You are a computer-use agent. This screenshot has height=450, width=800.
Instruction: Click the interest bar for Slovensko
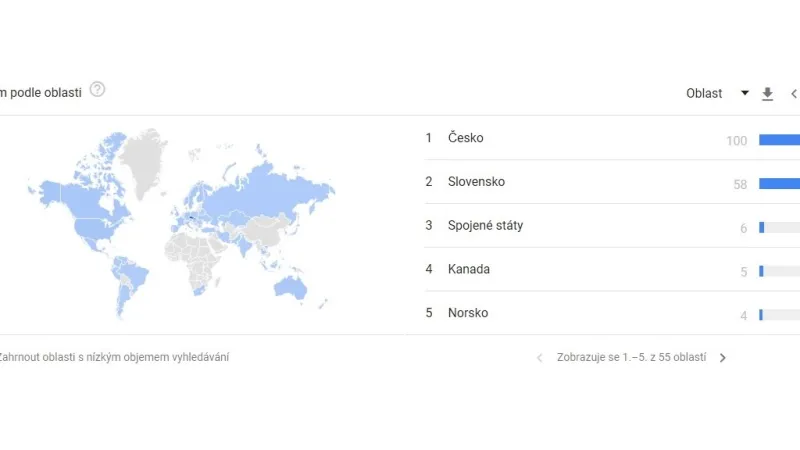click(x=779, y=184)
